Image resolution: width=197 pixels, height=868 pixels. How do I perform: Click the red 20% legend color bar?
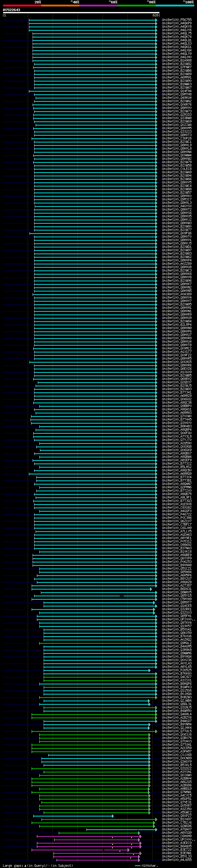(x=22, y=6)
